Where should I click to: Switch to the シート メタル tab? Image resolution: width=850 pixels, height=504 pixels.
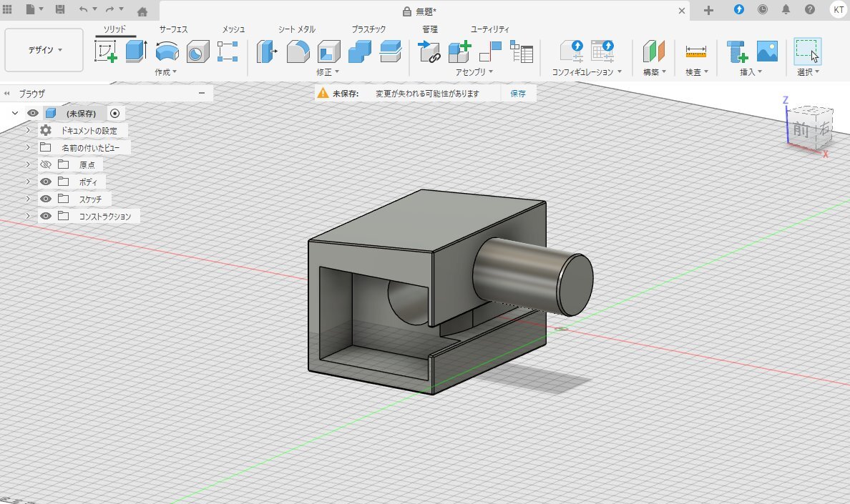(297, 29)
